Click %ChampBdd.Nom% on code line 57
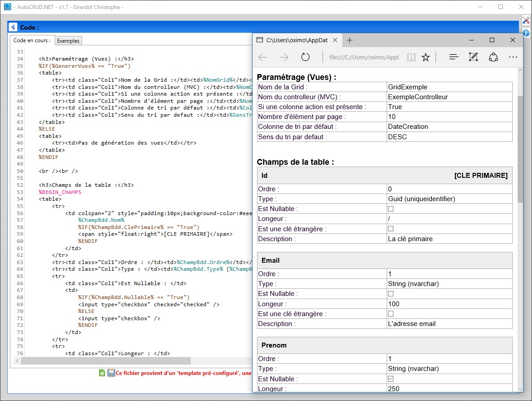The width and height of the screenshot is (532, 401). (101, 220)
